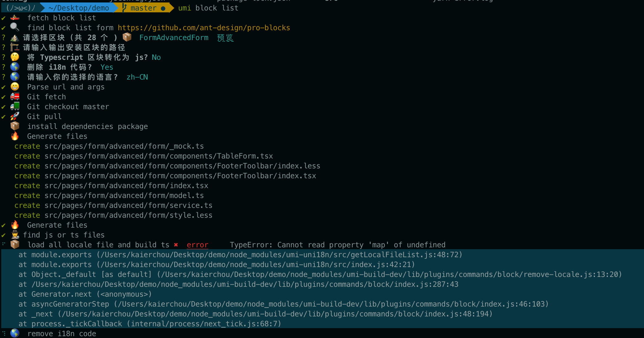Click the fire icon next to Generate files
Screen dimensions: 644x338
[x=15, y=136]
